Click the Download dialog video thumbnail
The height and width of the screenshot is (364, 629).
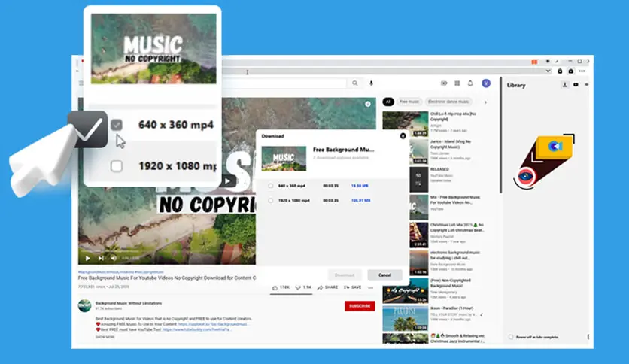tap(284, 159)
